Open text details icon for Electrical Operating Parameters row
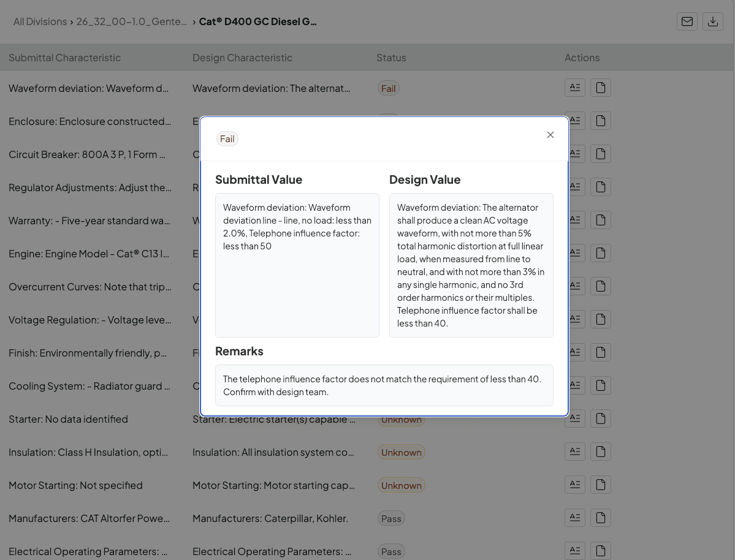 (574, 551)
